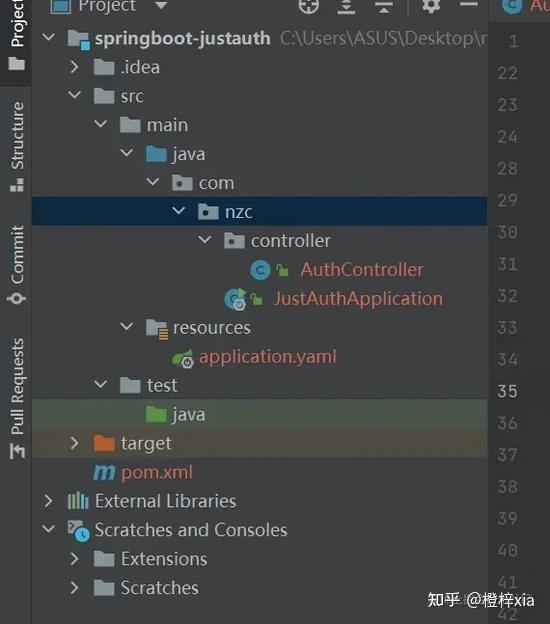550x624 pixels.
Task: Click the Maven m icon of pom.xml
Action: click(x=104, y=472)
